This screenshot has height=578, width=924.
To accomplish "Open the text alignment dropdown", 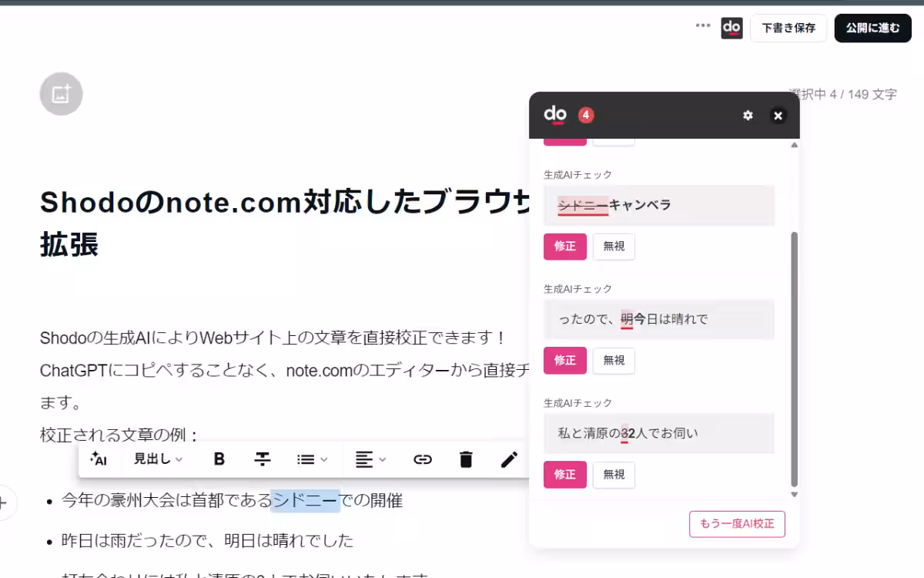I will (x=370, y=459).
